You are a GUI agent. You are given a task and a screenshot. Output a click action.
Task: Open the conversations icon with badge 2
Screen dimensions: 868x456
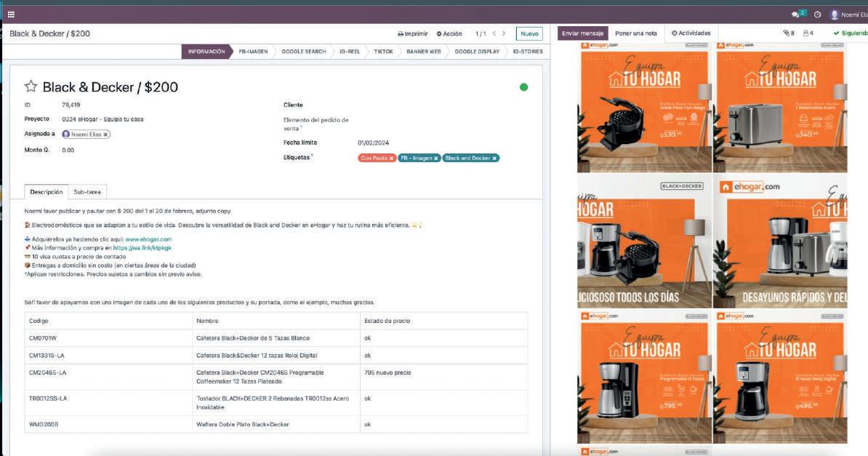click(797, 15)
